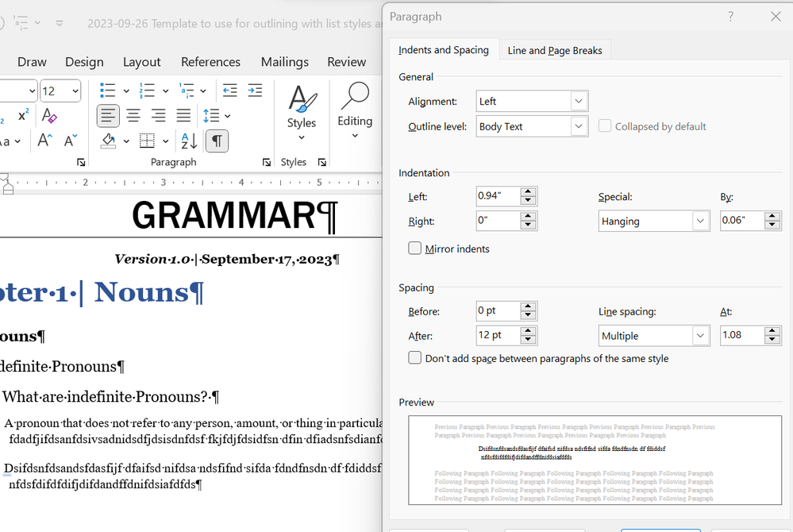
Task: Click the GRAMMAR title in document
Action: (x=235, y=216)
